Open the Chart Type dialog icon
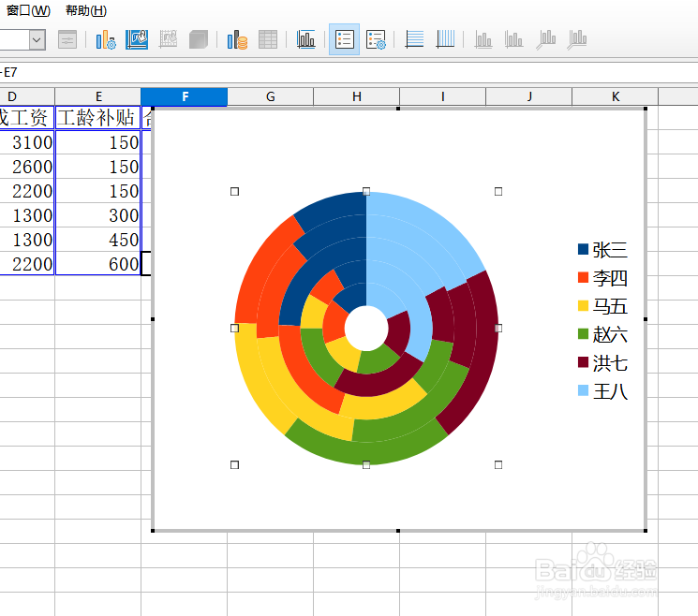 pos(106,40)
